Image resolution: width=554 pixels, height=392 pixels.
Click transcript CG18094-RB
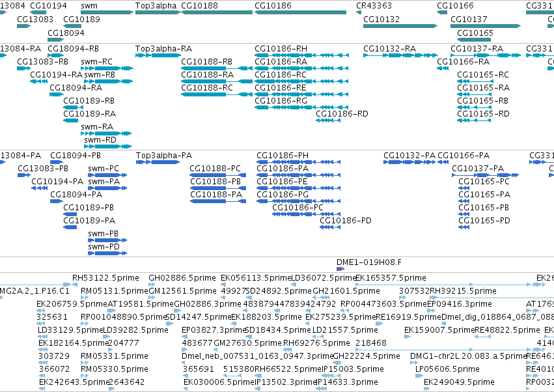point(55,55)
